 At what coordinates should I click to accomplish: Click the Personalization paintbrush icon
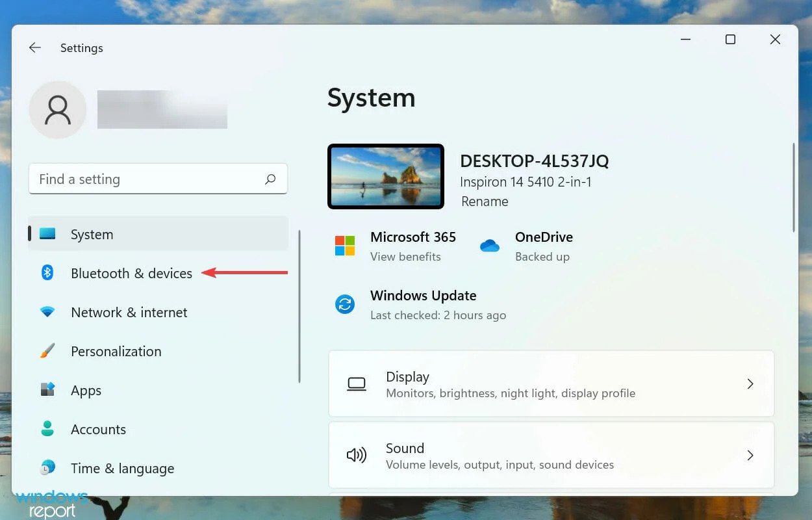tap(47, 351)
